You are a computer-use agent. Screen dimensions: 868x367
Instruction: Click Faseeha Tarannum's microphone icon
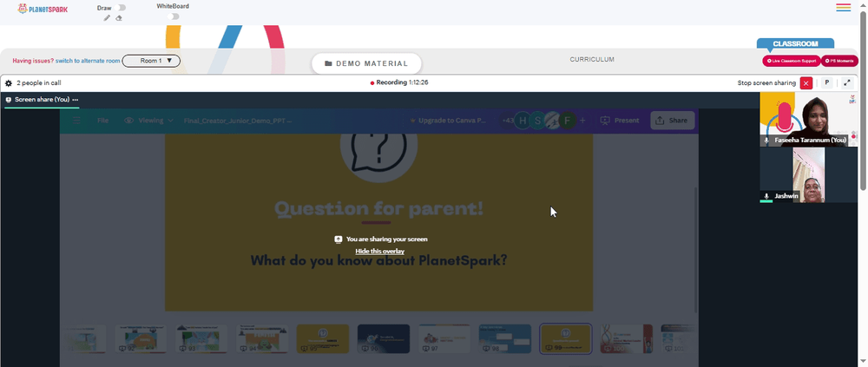click(766, 141)
